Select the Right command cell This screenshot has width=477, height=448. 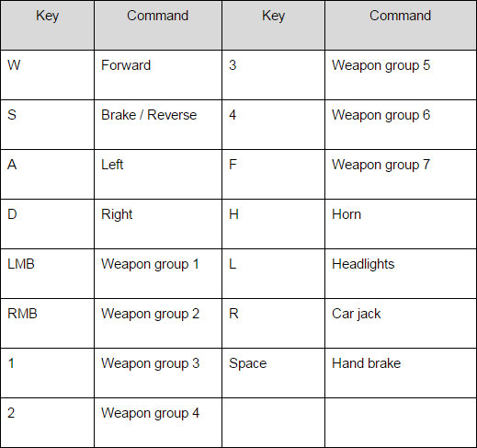(x=158, y=224)
